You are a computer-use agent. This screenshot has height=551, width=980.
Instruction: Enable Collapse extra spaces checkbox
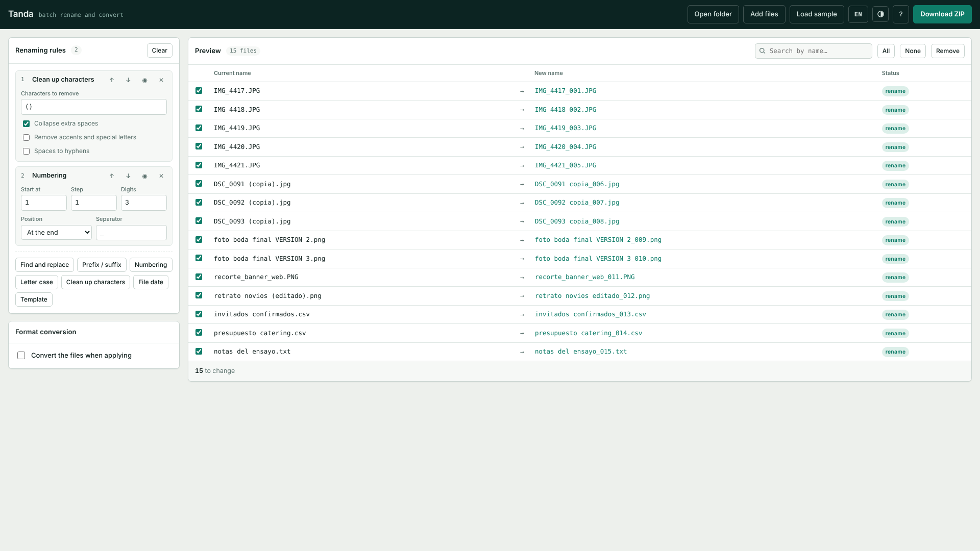pyautogui.click(x=26, y=124)
